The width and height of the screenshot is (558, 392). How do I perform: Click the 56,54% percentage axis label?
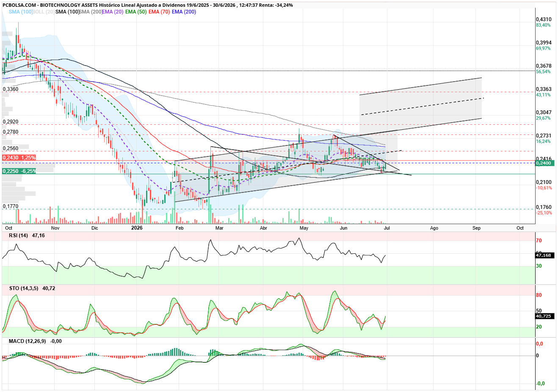tap(543, 72)
